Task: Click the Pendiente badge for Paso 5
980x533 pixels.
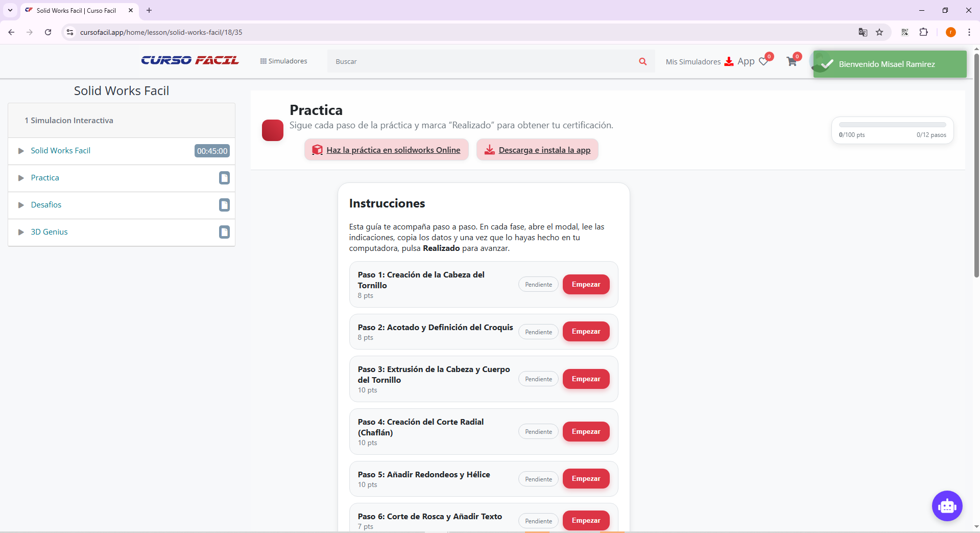Action: click(x=538, y=479)
